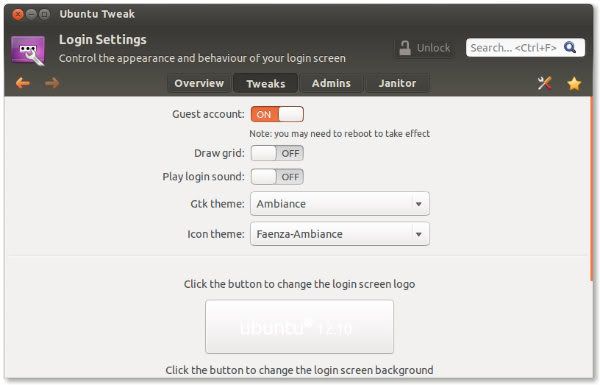600x385 pixels.
Task: Close the Ubuntu Tweak window
Action: coord(18,15)
